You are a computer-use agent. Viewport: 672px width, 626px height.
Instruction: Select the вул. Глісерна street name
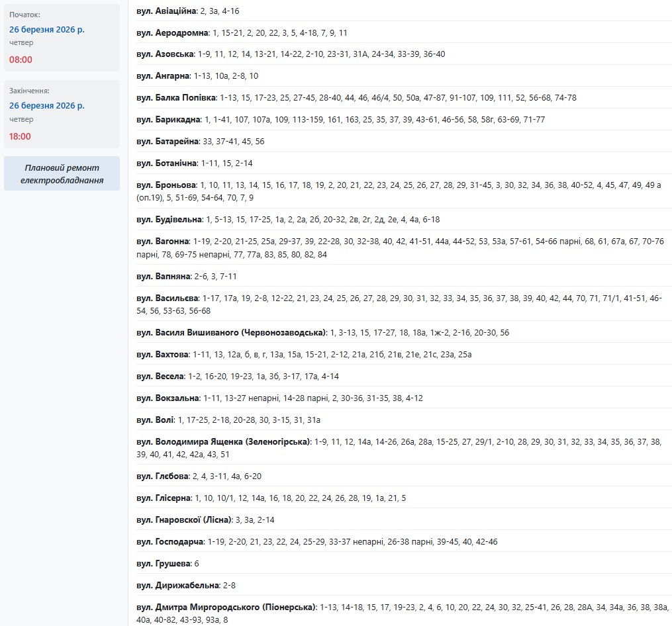coord(164,498)
